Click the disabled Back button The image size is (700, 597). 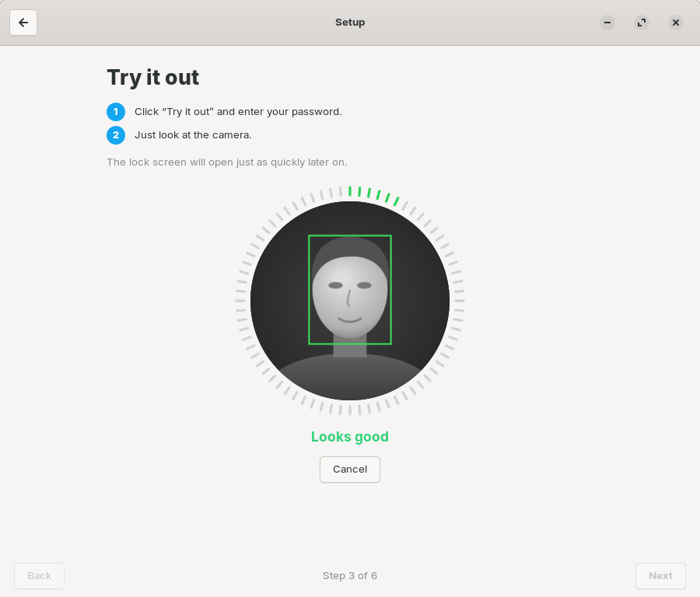[x=40, y=575]
